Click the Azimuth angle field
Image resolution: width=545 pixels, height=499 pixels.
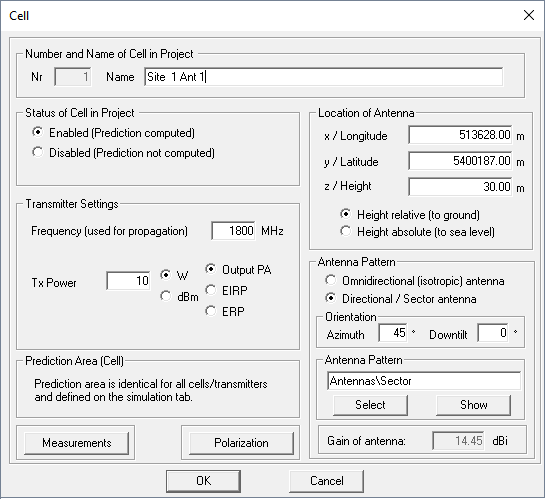[x=393, y=333]
